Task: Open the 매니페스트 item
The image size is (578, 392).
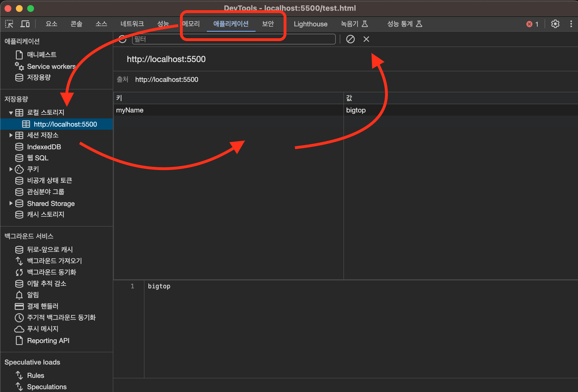Action: point(42,55)
